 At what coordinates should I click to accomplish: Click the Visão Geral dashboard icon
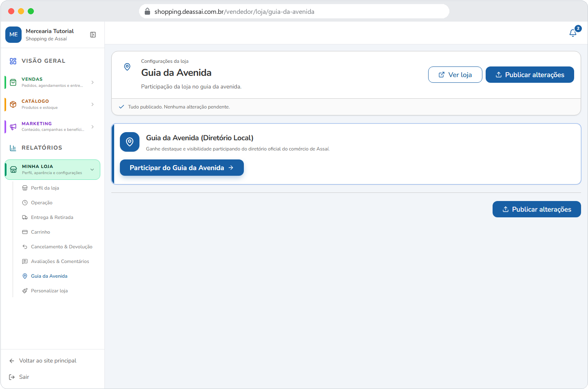(x=13, y=61)
